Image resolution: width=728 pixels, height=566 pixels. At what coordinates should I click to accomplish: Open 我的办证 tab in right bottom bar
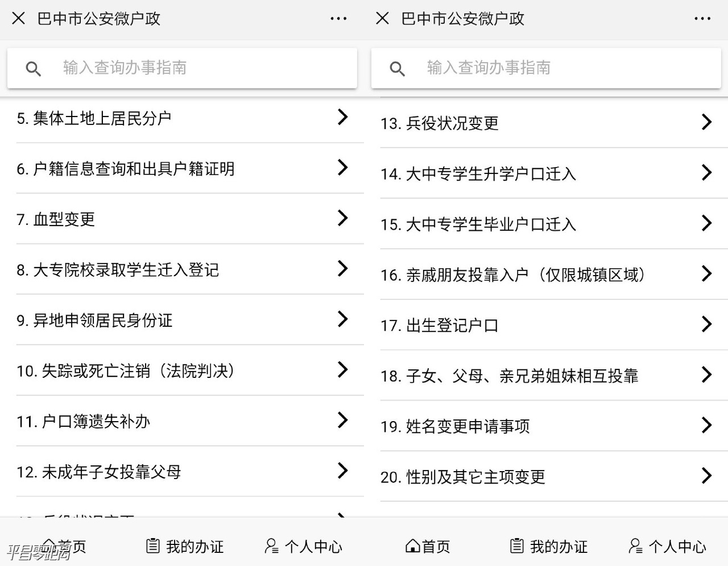point(549,546)
